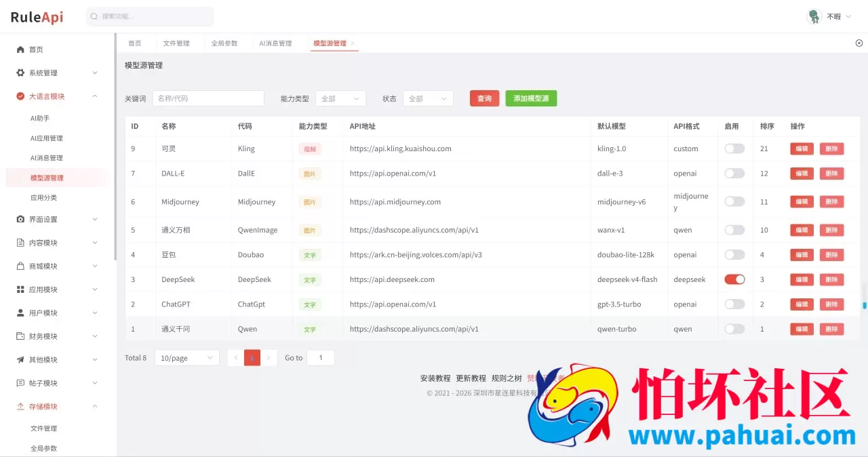Click 删除 for the Midjourney row
Viewport: 868px width, 457px height.
click(832, 201)
